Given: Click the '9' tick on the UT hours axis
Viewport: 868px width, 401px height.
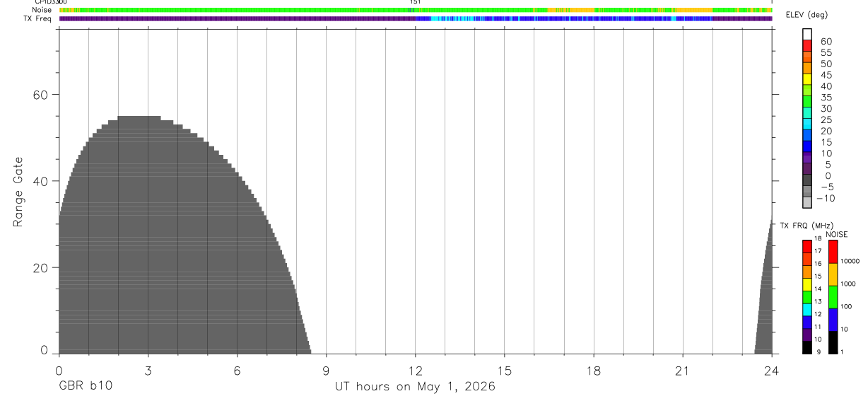Looking at the screenshot, I should click(x=327, y=371).
